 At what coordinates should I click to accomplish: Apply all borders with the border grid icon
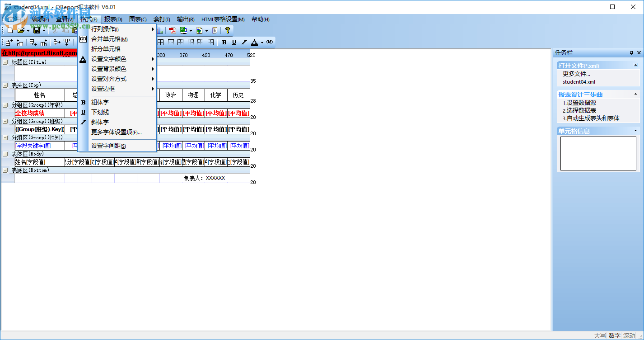(x=161, y=42)
